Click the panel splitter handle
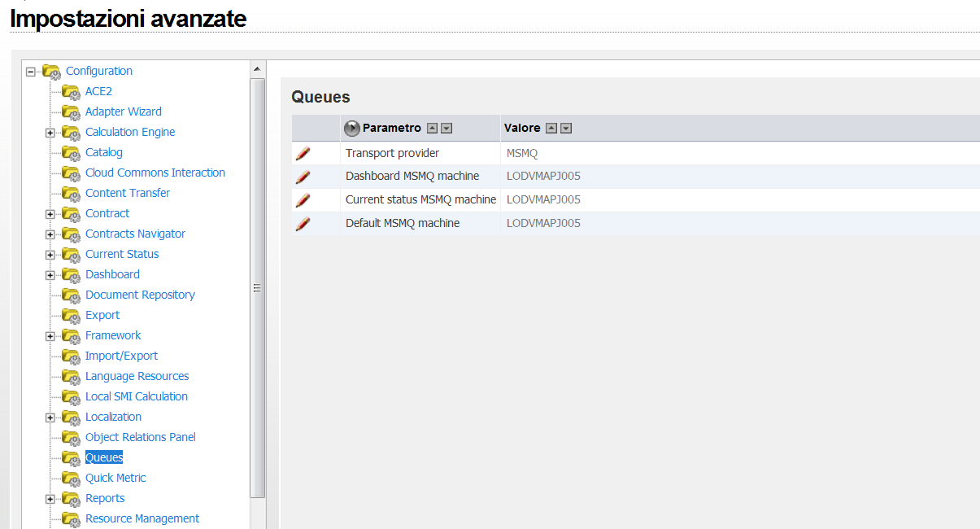Viewport: 980px width, 529px height. [257, 287]
